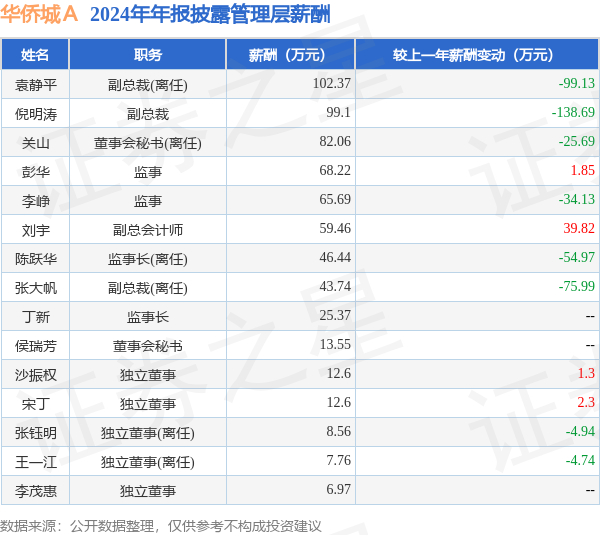Select the name 李峥
The image size is (600, 535).
click(36, 201)
